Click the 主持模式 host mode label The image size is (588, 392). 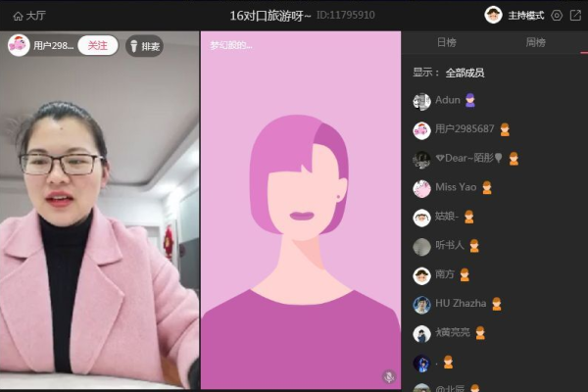[x=525, y=16]
